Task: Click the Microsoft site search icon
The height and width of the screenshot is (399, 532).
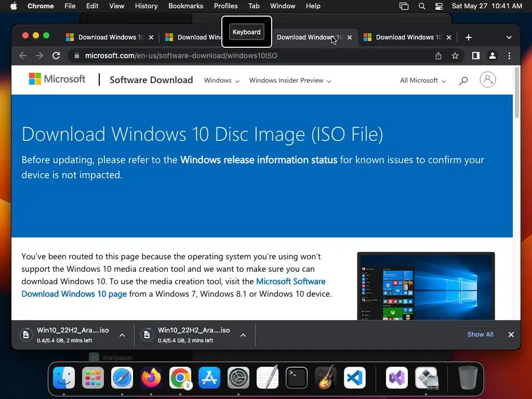Action: pyautogui.click(x=463, y=81)
